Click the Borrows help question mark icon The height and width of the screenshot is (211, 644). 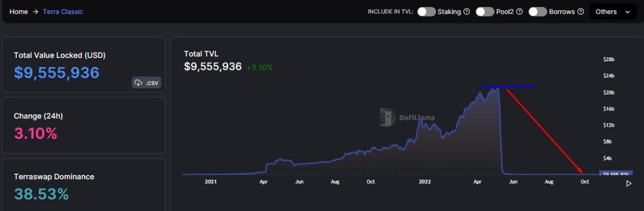581,12
